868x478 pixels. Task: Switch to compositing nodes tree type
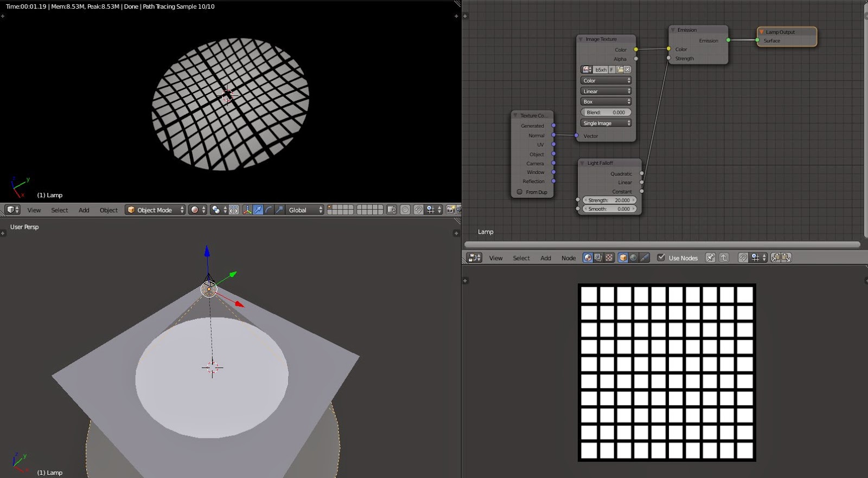598,257
